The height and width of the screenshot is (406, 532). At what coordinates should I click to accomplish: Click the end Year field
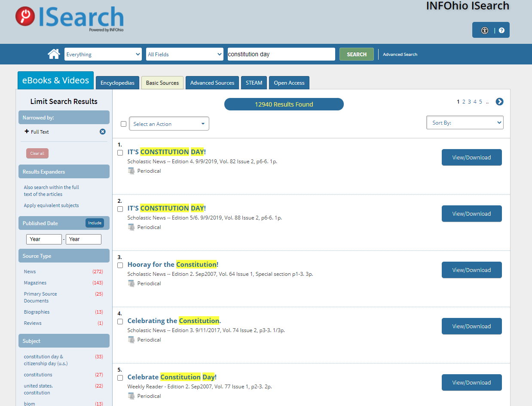tap(83, 239)
